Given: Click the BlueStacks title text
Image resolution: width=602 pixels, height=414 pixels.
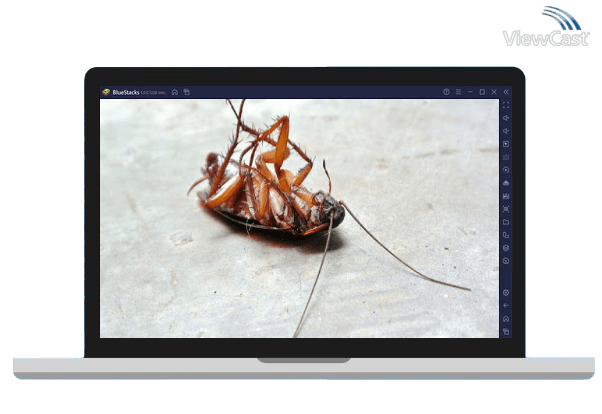Looking at the screenshot, I should (126, 93).
